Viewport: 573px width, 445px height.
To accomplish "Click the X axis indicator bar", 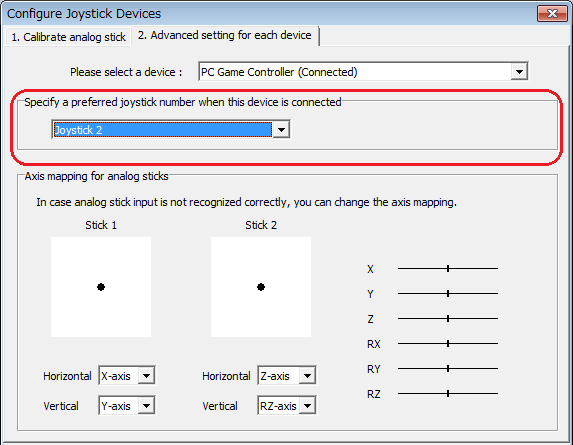I will [448, 269].
